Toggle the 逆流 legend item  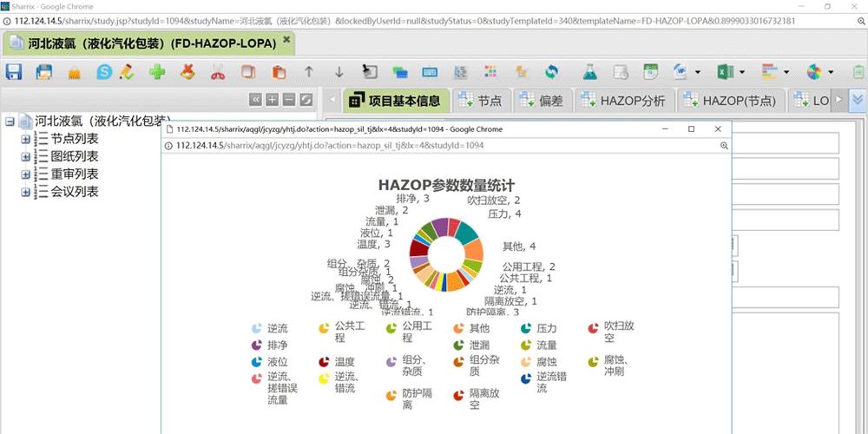tap(270, 328)
